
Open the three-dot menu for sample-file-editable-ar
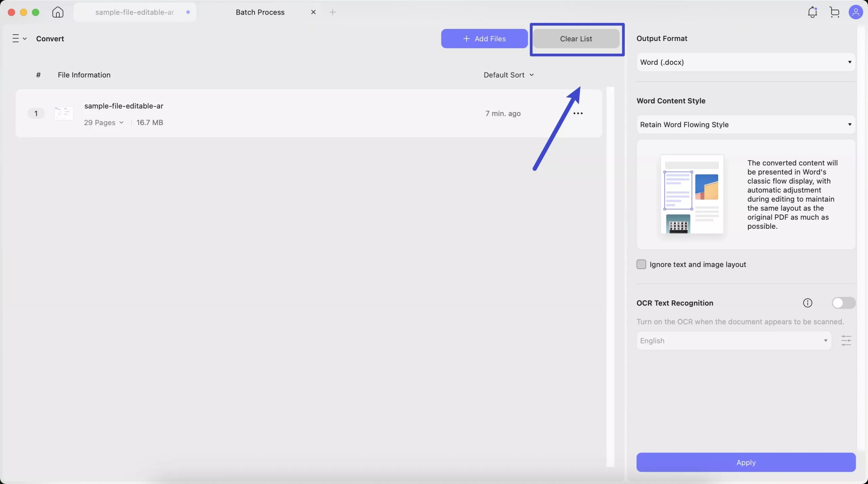[x=578, y=113]
